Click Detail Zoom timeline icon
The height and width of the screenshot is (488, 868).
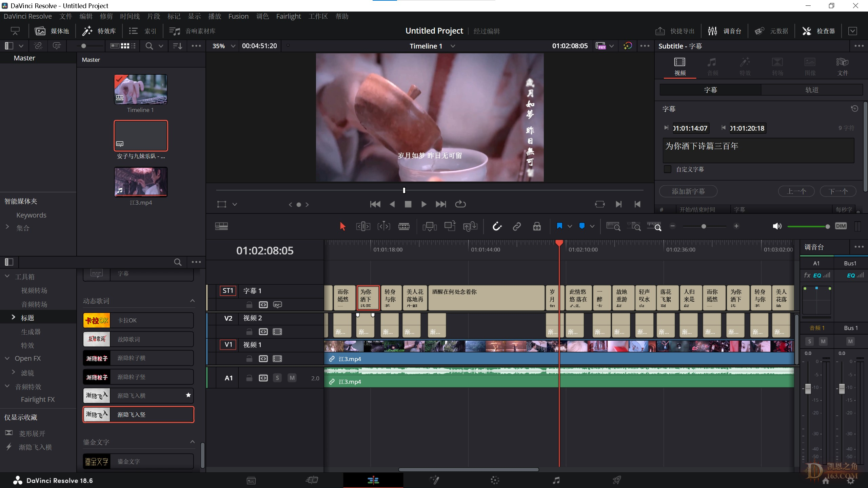click(x=634, y=226)
